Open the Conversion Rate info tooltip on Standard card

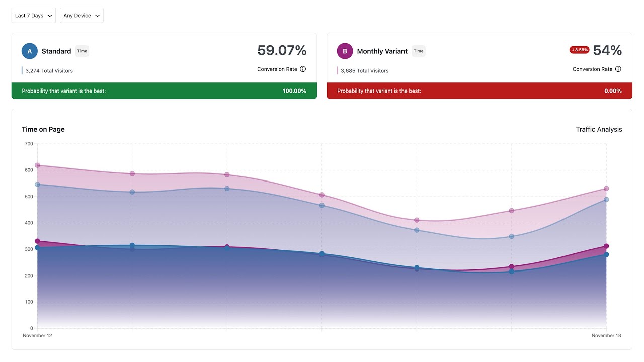pyautogui.click(x=303, y=69)
